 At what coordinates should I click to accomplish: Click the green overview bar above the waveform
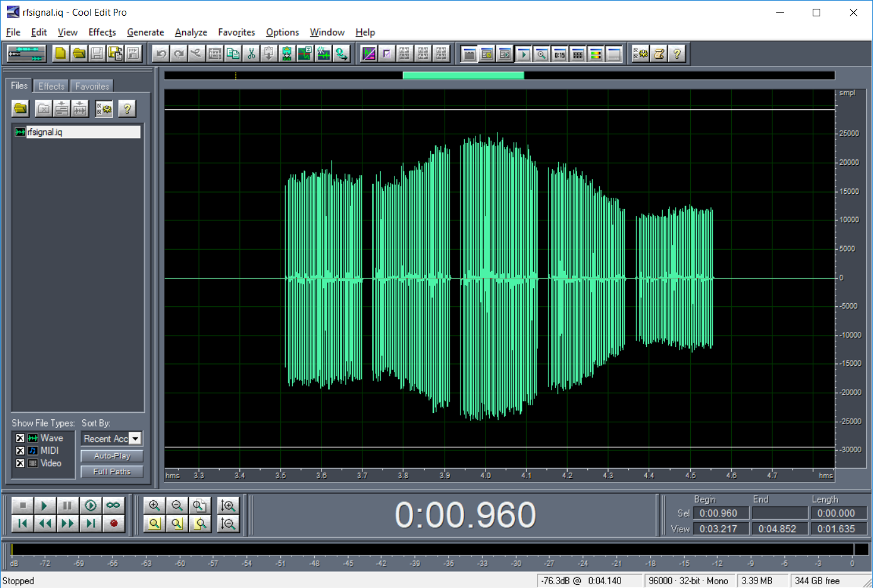463,75
